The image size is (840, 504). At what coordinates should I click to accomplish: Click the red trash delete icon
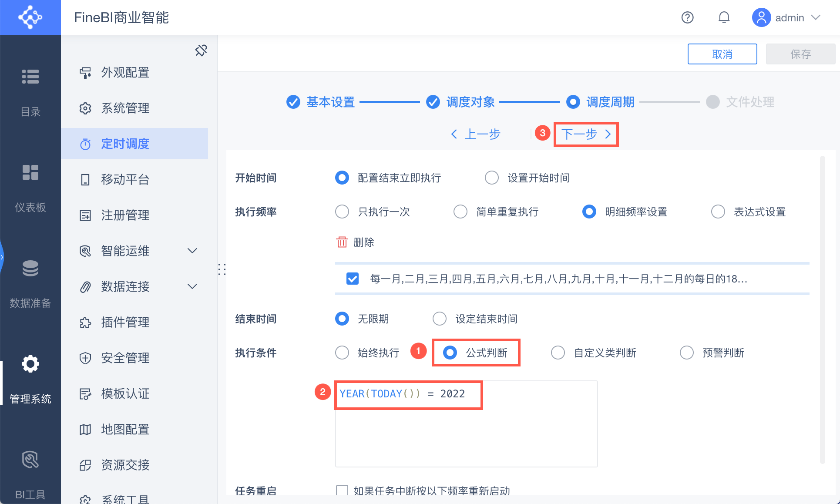342,242
